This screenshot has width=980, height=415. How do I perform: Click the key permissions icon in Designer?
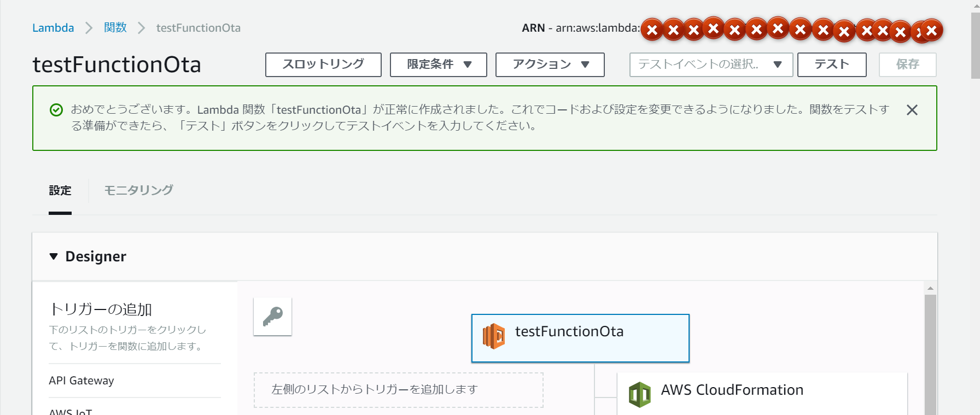point(272,317)
